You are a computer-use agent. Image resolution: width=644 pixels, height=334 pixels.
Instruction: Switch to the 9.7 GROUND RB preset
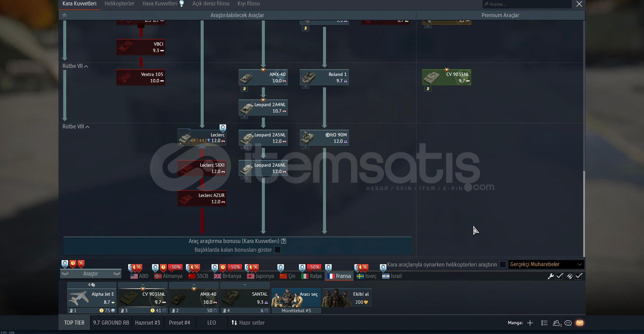tap(111, 323)
